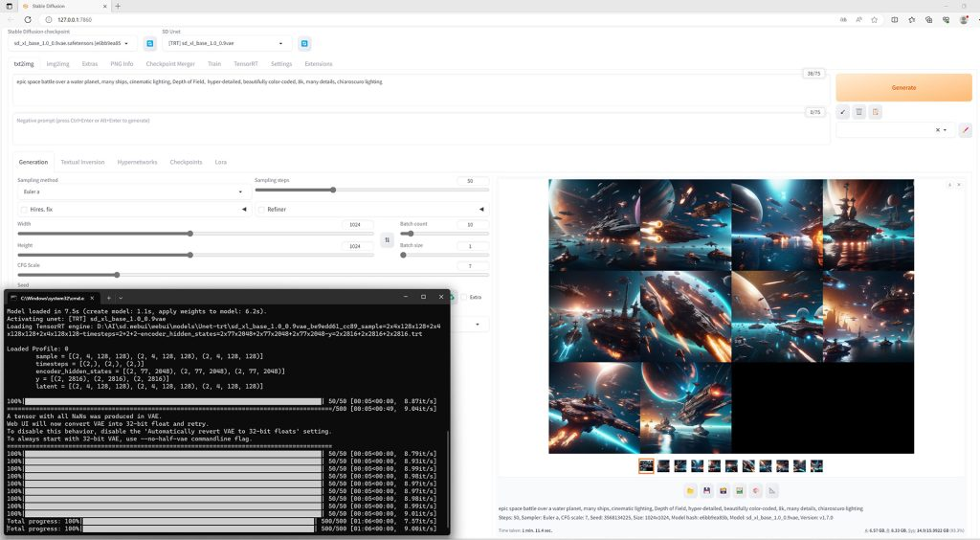
Task: Save the image with the floppy disk icon
Action: click(x=706, y=490)
